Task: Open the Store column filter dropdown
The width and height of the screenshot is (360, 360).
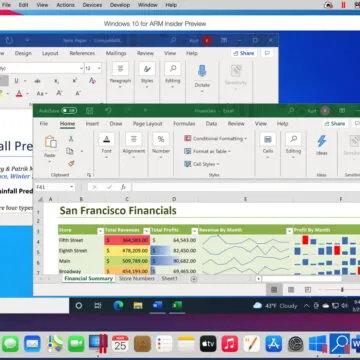Action: (100, 231)
